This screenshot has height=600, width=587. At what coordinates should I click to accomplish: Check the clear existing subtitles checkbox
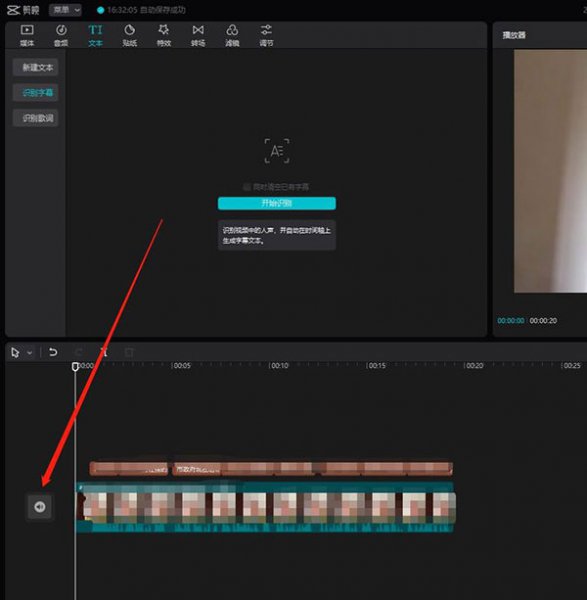(x=247, y=187)
